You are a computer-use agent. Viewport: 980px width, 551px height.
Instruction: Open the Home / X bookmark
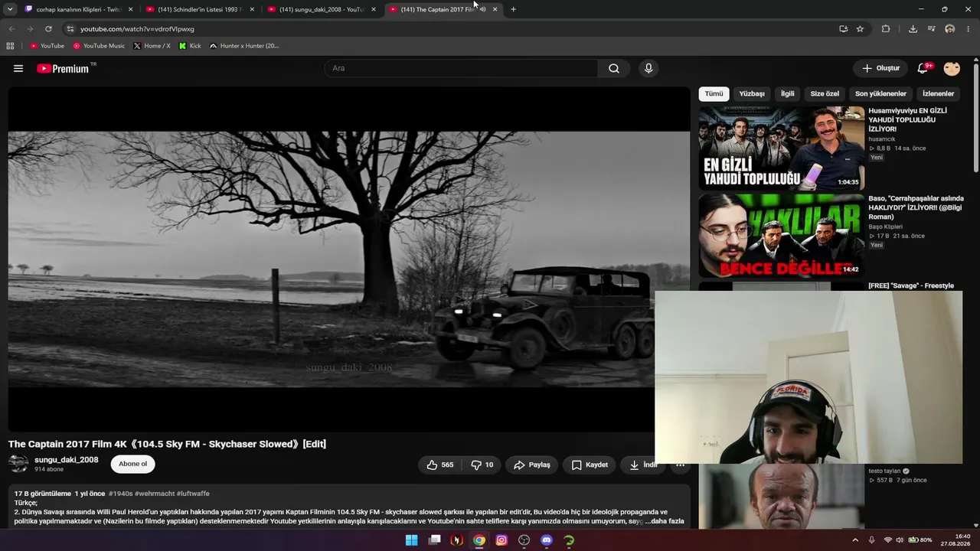point(152,46)
